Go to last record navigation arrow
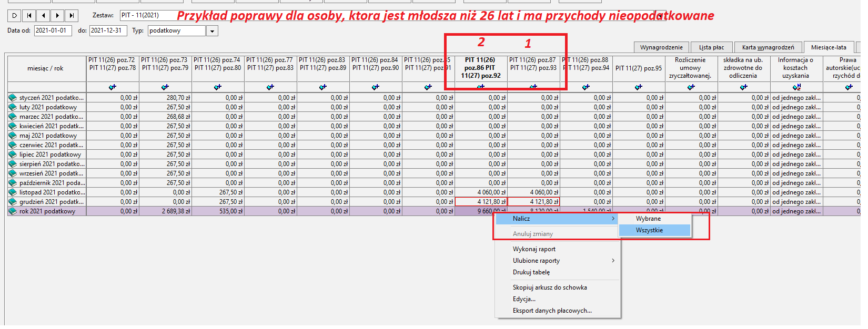The height and width of the screenshot is (329, 868). tap(72, 16)
